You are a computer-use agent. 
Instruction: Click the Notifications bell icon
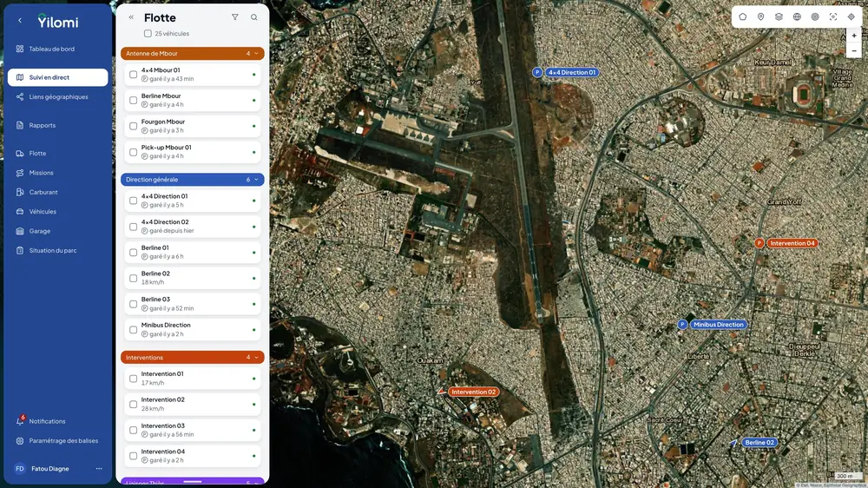pyautogui.click(x=20, y=421)
